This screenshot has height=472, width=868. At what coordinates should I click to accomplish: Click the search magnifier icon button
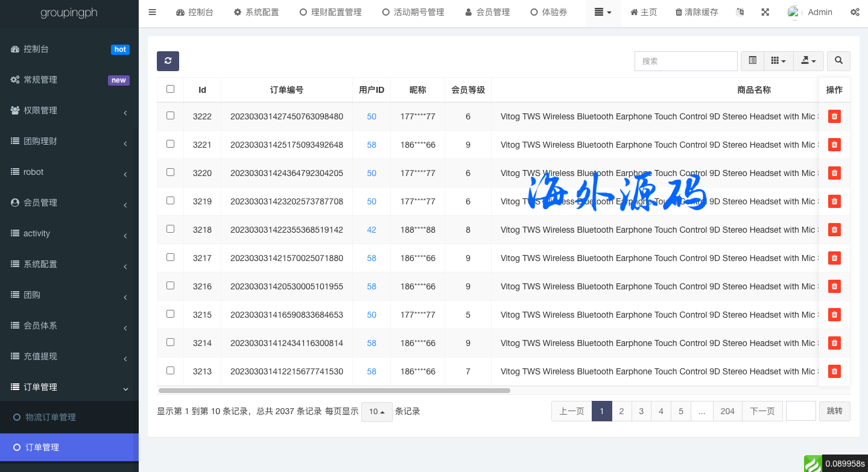pos(838,61)
